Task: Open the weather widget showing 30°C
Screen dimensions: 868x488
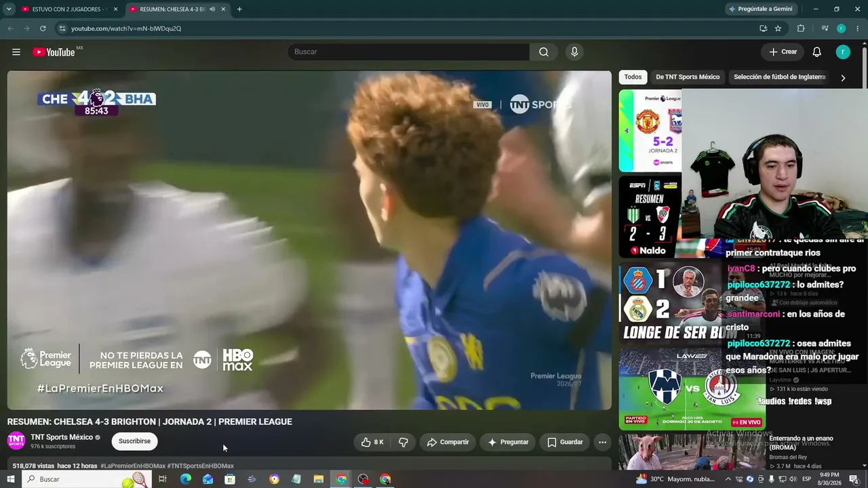Action: pyautogui.click(x=675, y=479)
